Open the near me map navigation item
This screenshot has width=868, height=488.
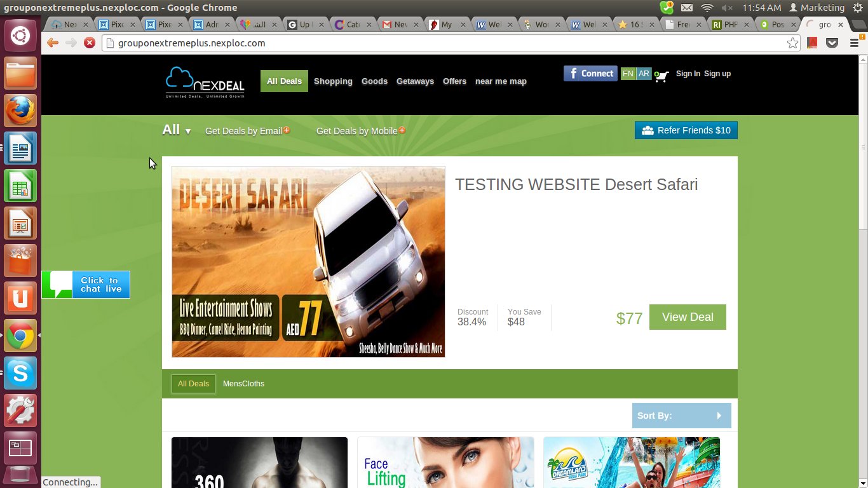501,81
